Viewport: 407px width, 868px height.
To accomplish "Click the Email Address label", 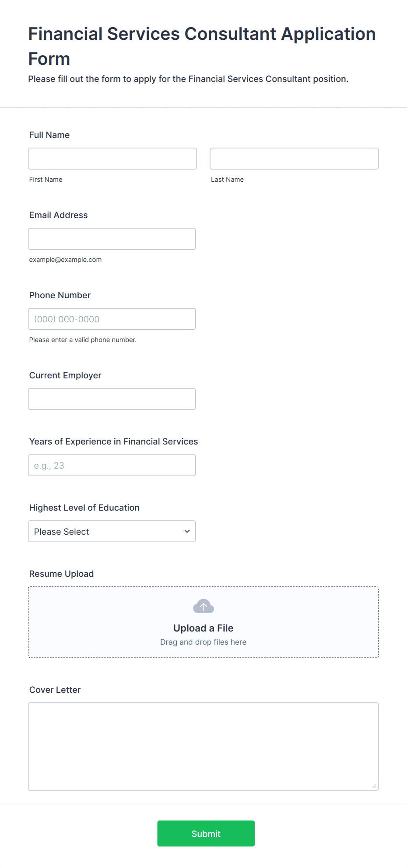I will click(x=59, y=215).
